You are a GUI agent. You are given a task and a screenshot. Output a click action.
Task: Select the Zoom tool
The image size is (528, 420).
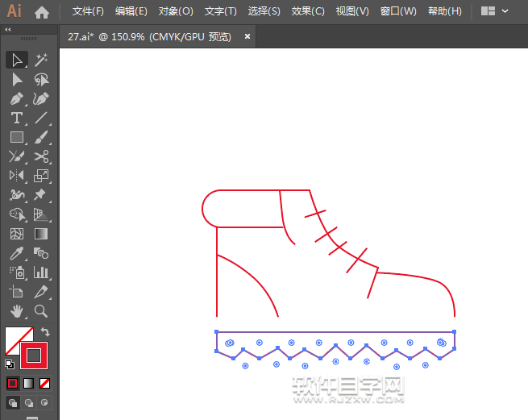click(41, 311)
